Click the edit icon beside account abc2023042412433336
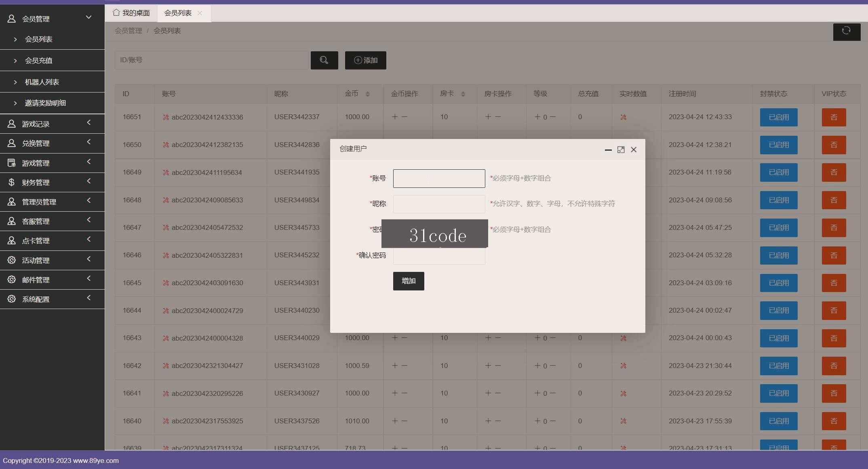Image resolution: width=868 pixels, height=469 pixels. [x=166, y=117]
